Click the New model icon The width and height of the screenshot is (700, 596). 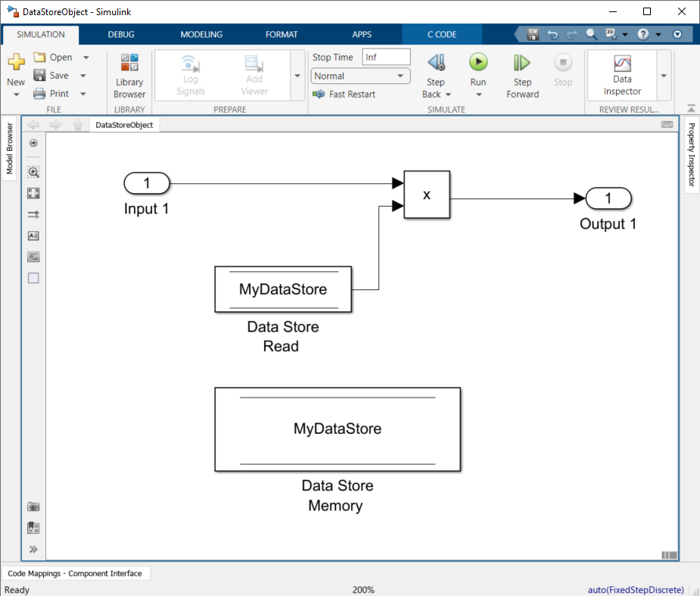[x=16, y=62]
